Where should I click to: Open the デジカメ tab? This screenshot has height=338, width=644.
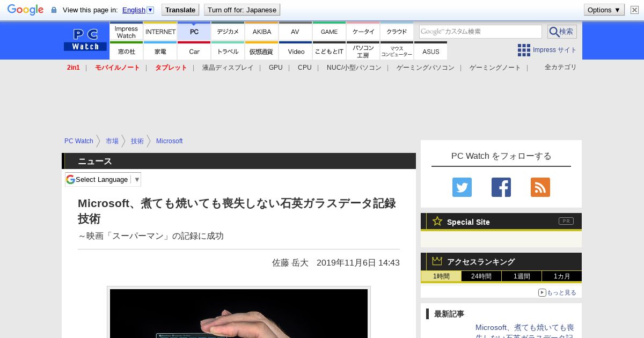228,32
